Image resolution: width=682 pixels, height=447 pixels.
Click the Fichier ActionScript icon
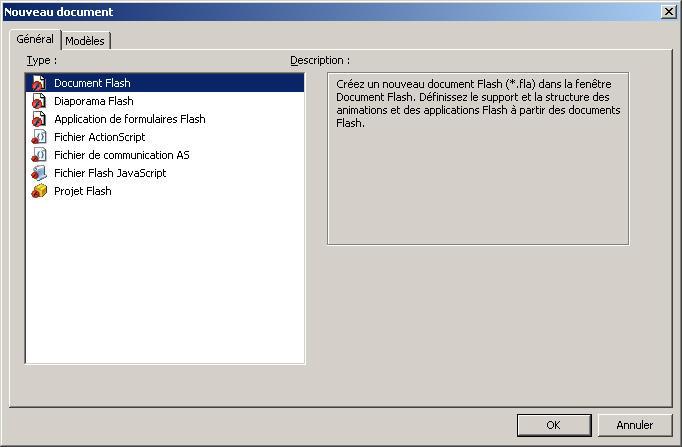pos(39,137)
